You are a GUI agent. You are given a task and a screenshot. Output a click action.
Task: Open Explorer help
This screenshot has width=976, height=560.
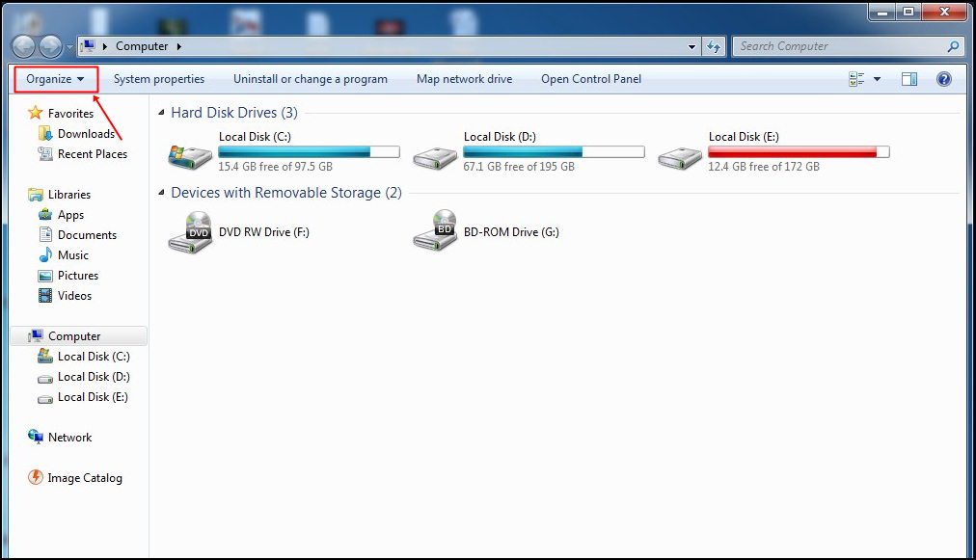[x=943, y=78]
